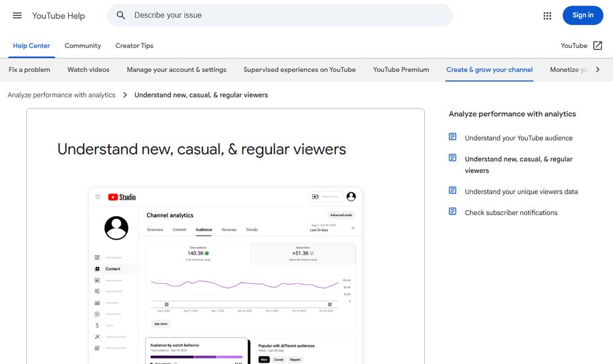Click the YouTube Studio logo in illustration
This screenshot has height=364, width=613.
click(121, 197)
